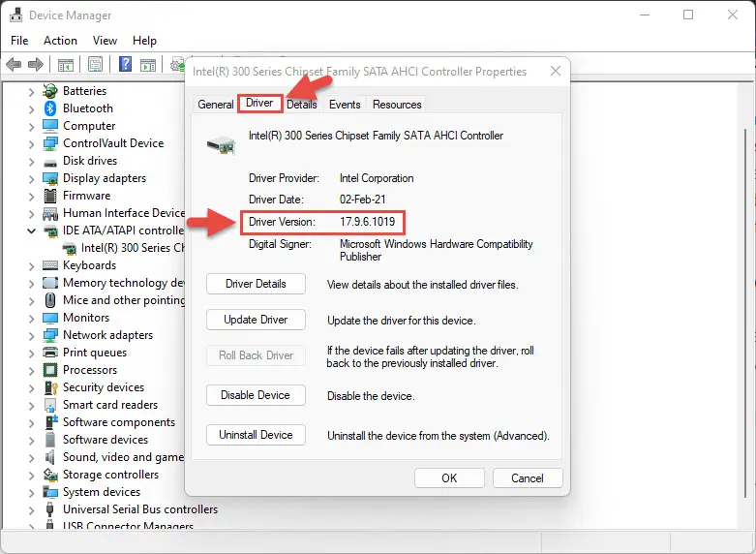Select Software devices in tree

(x=106, y=440)
